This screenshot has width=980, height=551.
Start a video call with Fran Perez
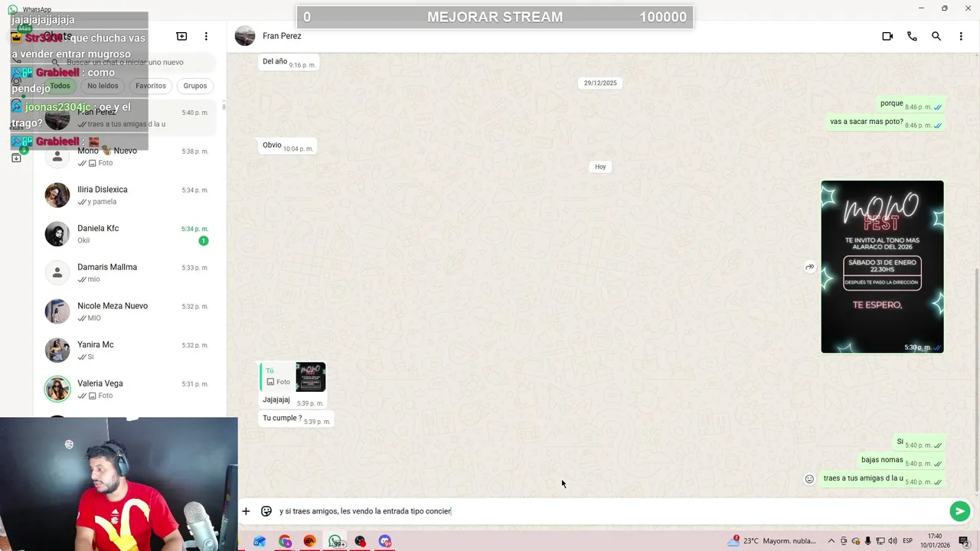[x=887, y=36]
